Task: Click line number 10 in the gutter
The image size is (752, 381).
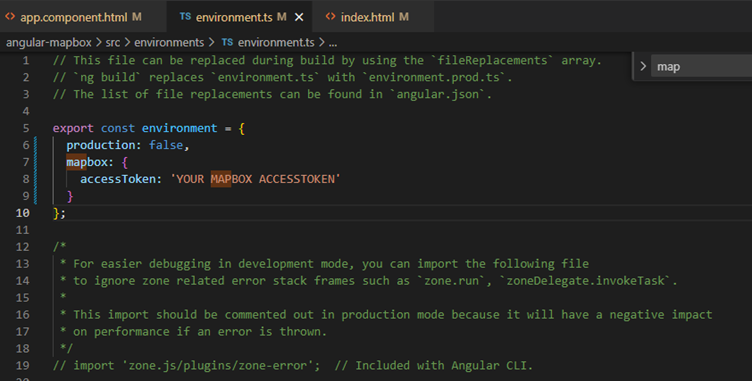Action: (x=23, y=213)
